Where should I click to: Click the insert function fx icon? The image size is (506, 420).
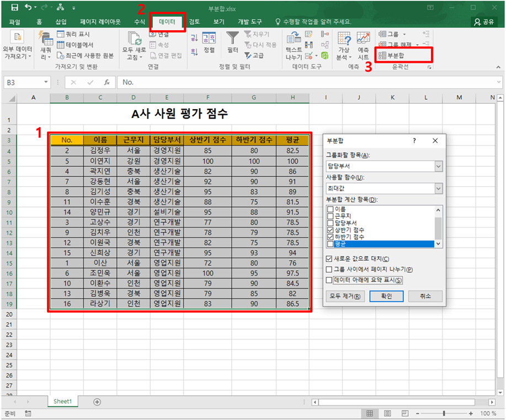(107, 82)
